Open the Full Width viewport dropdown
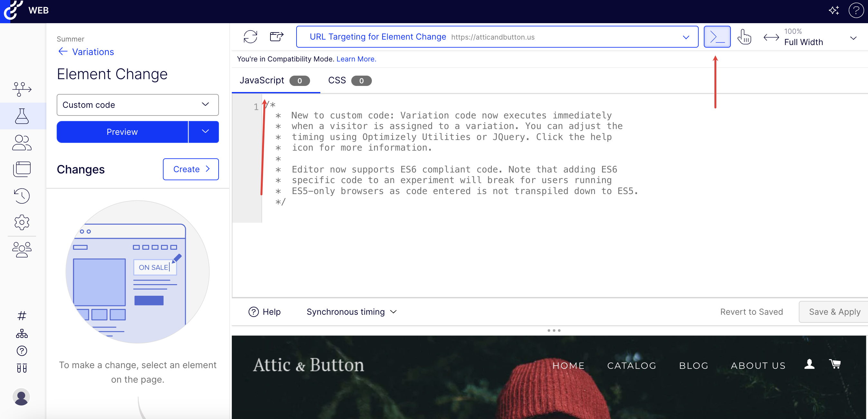 tap(854, 38)
